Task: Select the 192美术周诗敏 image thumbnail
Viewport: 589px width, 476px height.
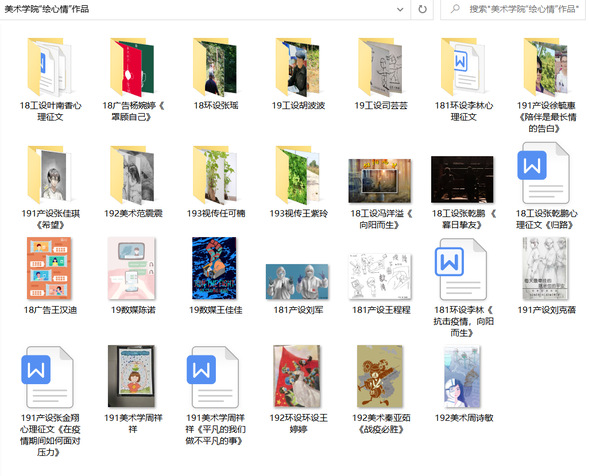Action: (x=462, y=376)
